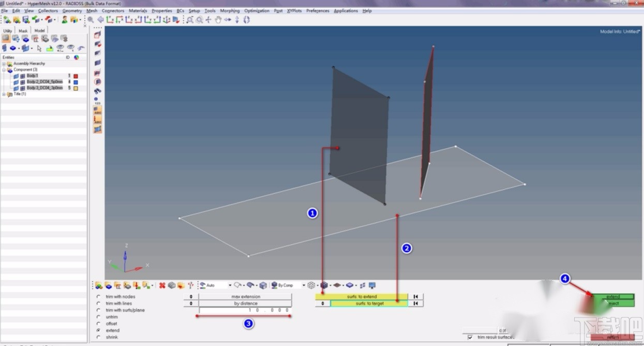
Task: Change the red color swatch of Body.1
Action: click(76, 76)
